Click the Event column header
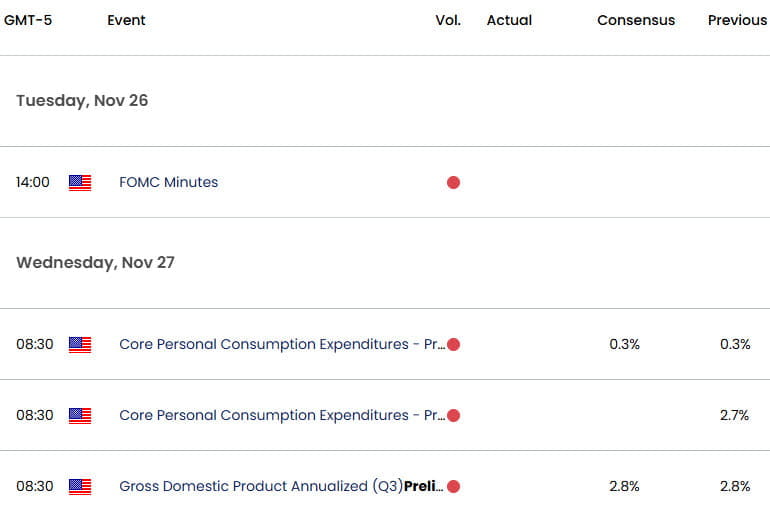 point(126,20)
